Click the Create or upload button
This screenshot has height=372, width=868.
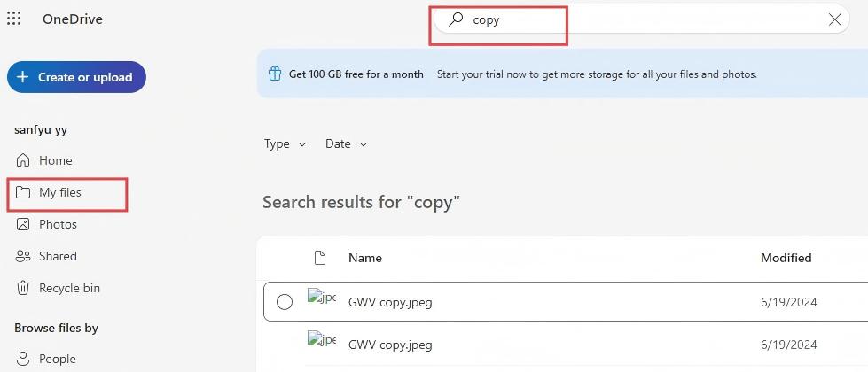(x=76, y=77)
